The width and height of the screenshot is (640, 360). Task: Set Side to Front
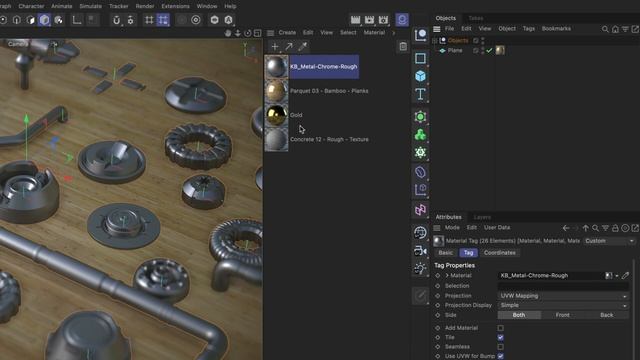tap(562, 315)
